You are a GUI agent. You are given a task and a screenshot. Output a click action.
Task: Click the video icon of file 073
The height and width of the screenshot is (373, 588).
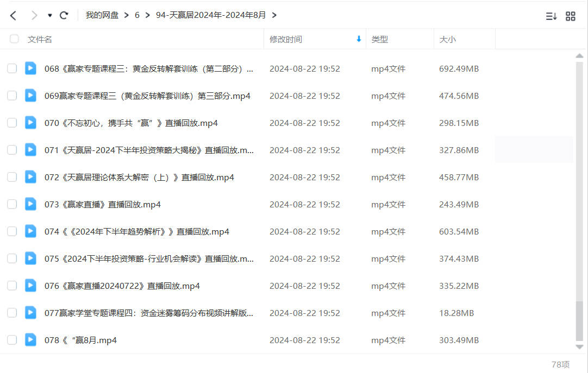(31, 204)
